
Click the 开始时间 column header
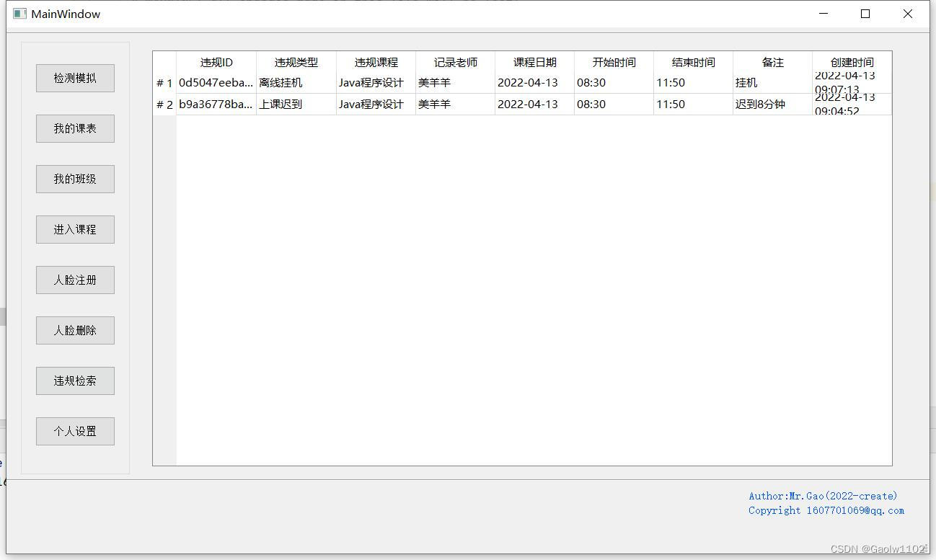tap(614, 62)
